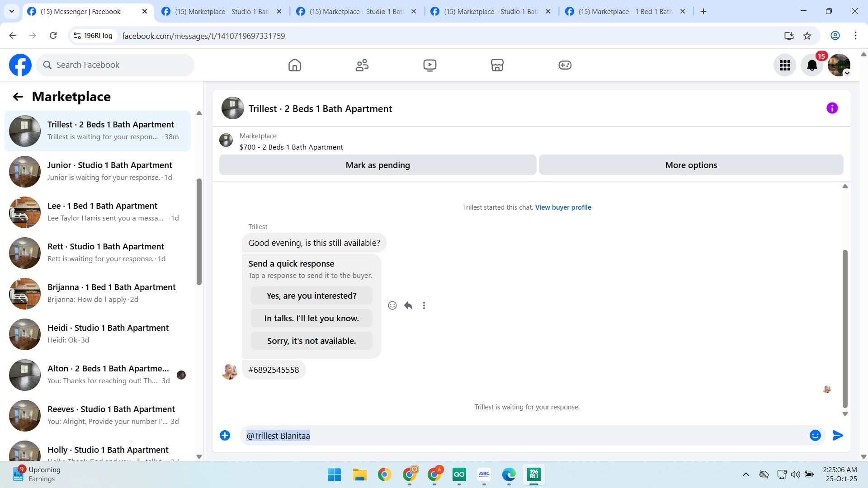Image resolution: width=868 pixels, height=488 pixels.
Task: Open Junior Studio 1 Bath conversation
Action: point(97,172)
